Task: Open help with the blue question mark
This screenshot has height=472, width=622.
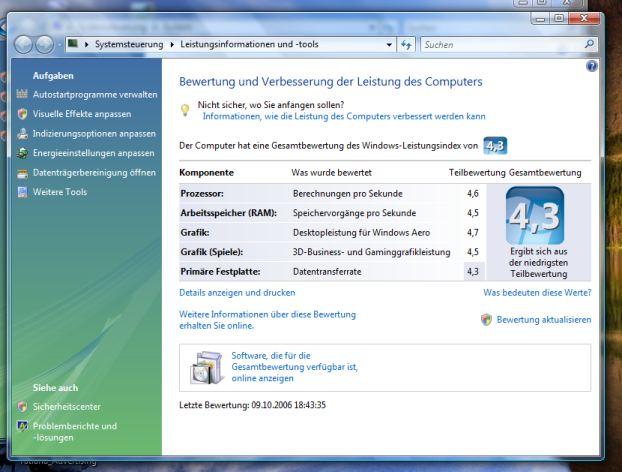Action: (591, 66)
